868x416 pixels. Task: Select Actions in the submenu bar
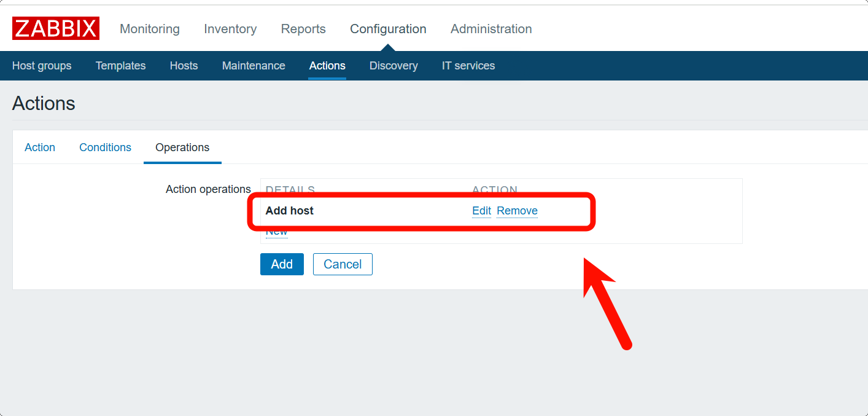tap(327, 66)
